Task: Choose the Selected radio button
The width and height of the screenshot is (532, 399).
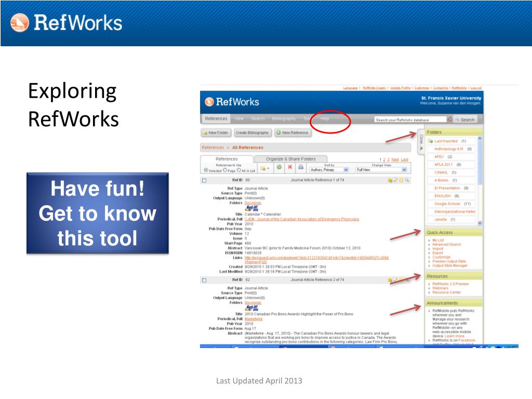Action: 206,170
